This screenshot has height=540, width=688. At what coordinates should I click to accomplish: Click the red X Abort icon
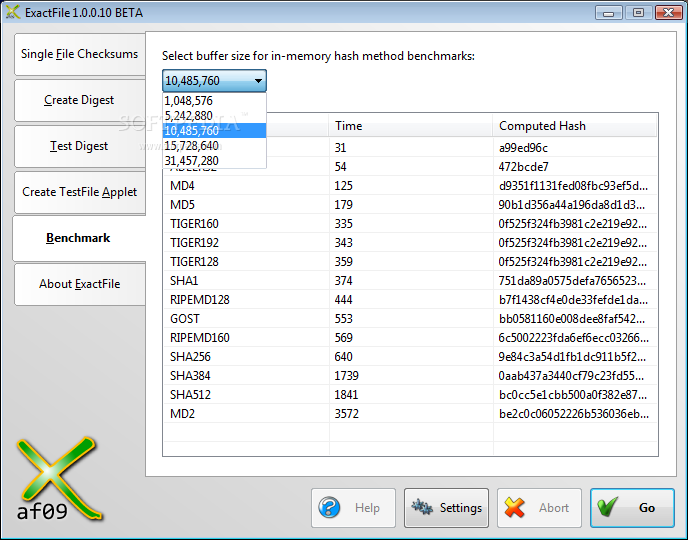tap(514, 508)
